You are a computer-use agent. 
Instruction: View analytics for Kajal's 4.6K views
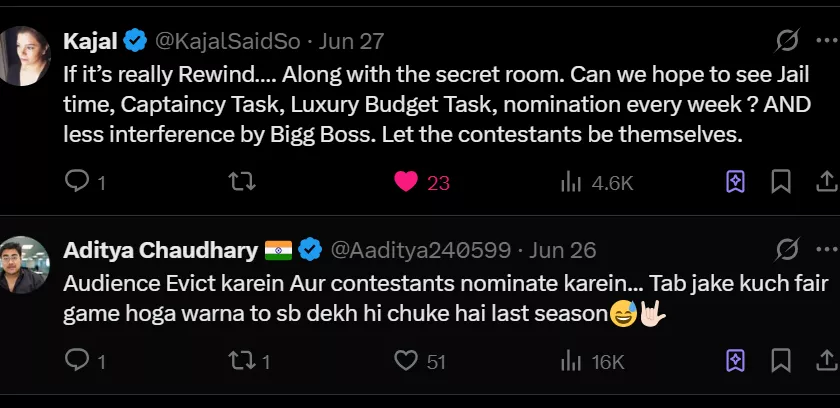click(x=571, y=181)
